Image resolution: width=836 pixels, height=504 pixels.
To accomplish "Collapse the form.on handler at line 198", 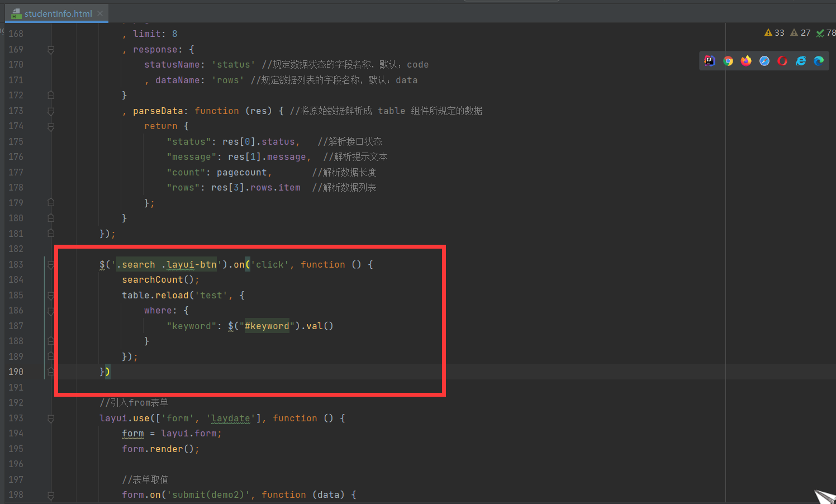I will (51, 495).
